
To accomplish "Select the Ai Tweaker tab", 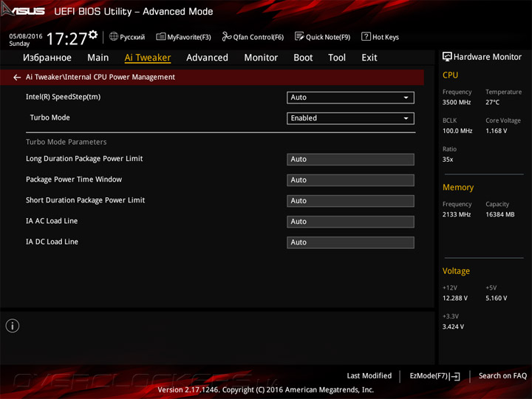I will [147, 58].
